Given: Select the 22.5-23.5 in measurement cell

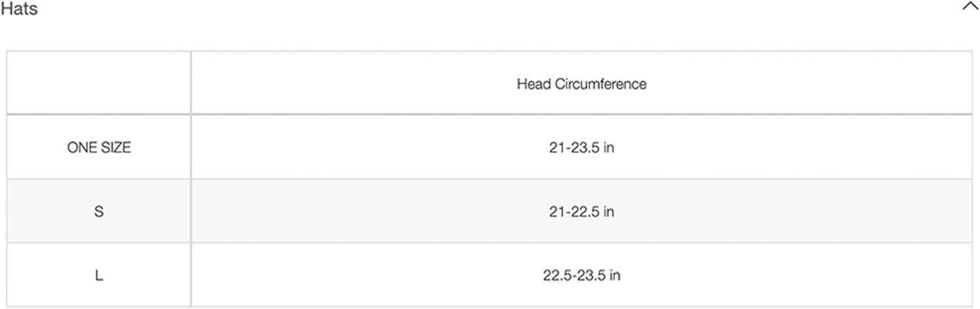Looking at the screenshot, I should tap(581, 275).
